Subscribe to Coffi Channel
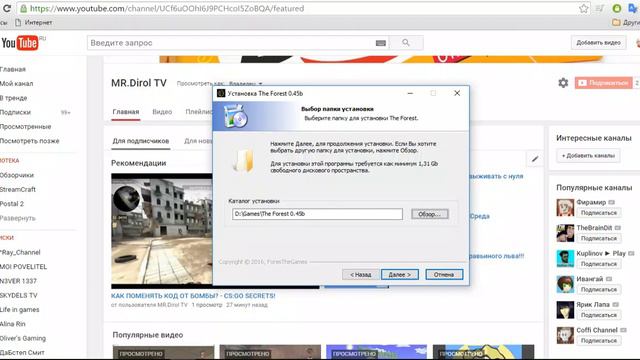The image size is (640, 360). pyautogui.click(x=598, y=340)
